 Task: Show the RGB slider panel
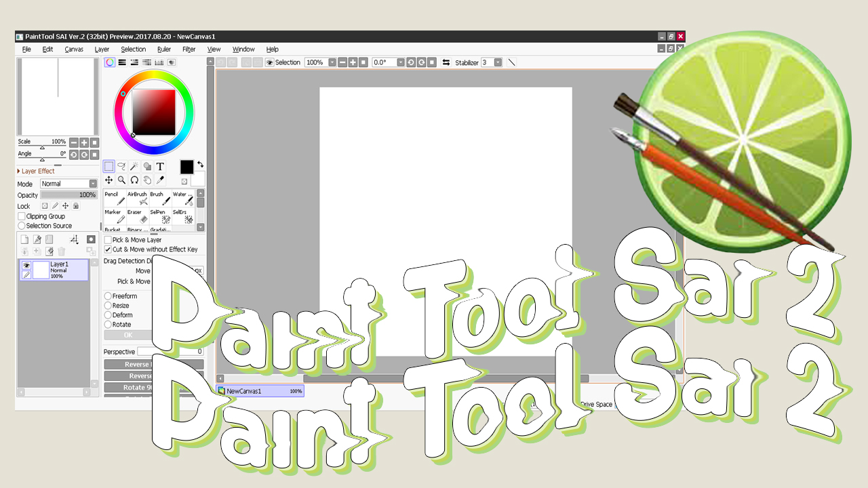click(x=122, y=62)
